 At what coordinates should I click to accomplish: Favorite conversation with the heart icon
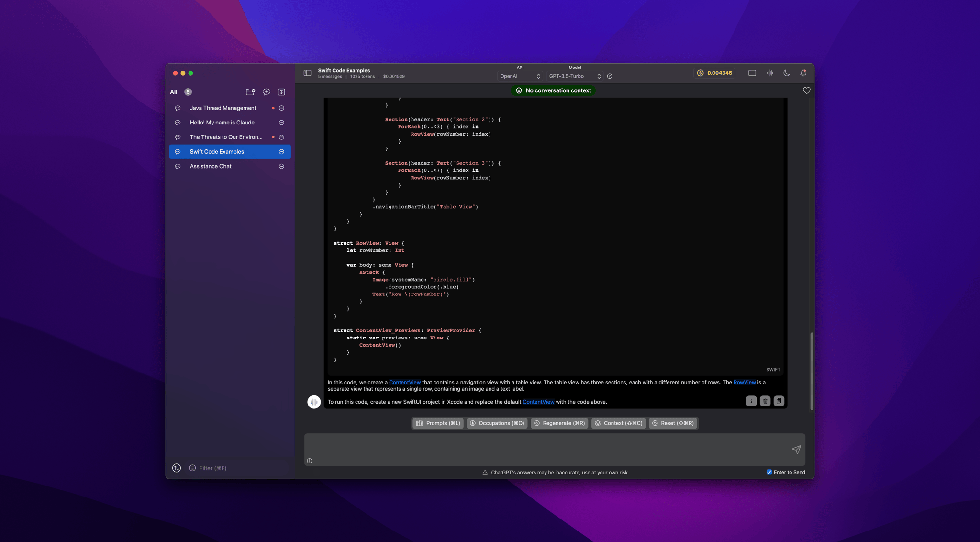tap(806, 90)
